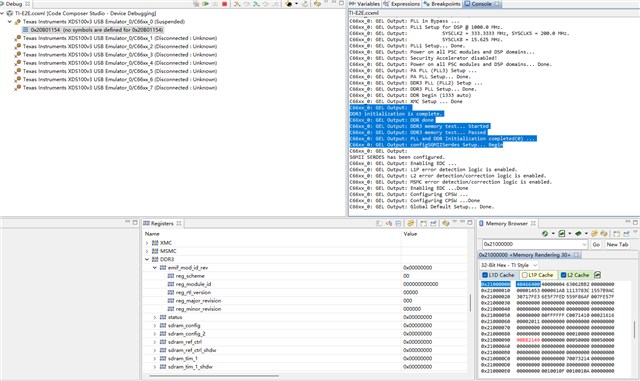Viewport: 640px width, 381px height.
Task: Switch to the Variables tab
Action: pos(364,4)
